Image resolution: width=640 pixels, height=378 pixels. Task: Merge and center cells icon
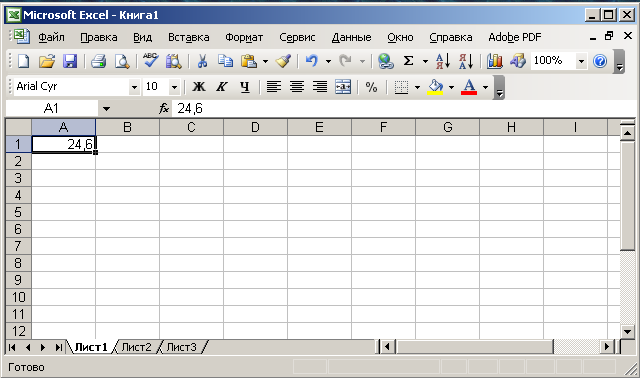[x=342, y=87]
